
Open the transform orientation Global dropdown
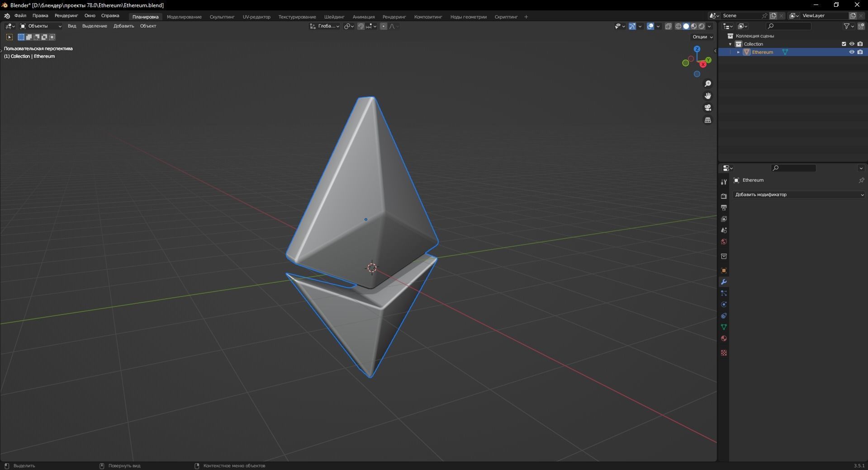tap(325, 26)
